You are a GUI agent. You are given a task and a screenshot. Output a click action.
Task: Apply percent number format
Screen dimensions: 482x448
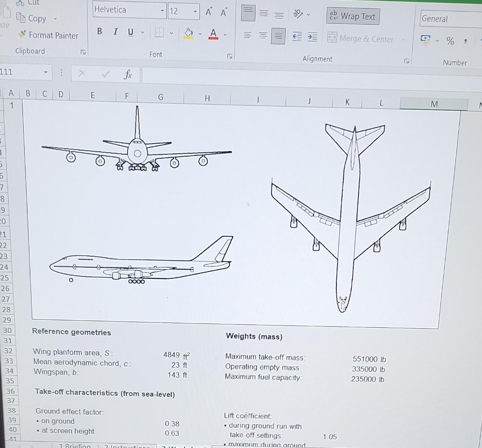(450, 41)
